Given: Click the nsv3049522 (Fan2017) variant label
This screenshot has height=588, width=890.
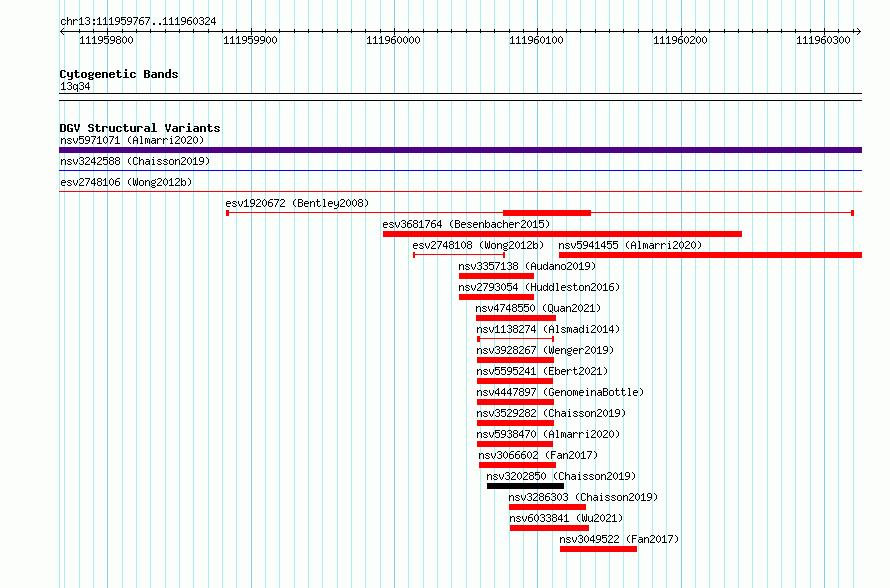Looking at the screenshot, I should [619, 539].
